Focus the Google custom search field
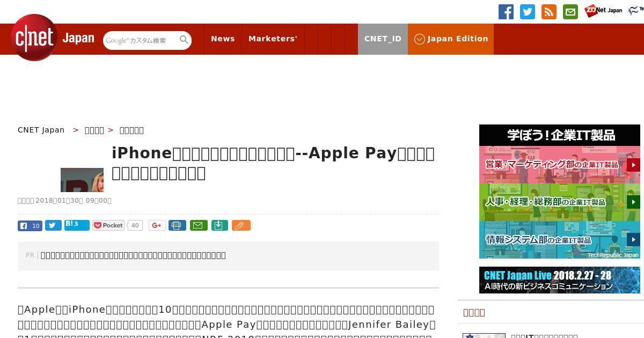 point(141,40)
